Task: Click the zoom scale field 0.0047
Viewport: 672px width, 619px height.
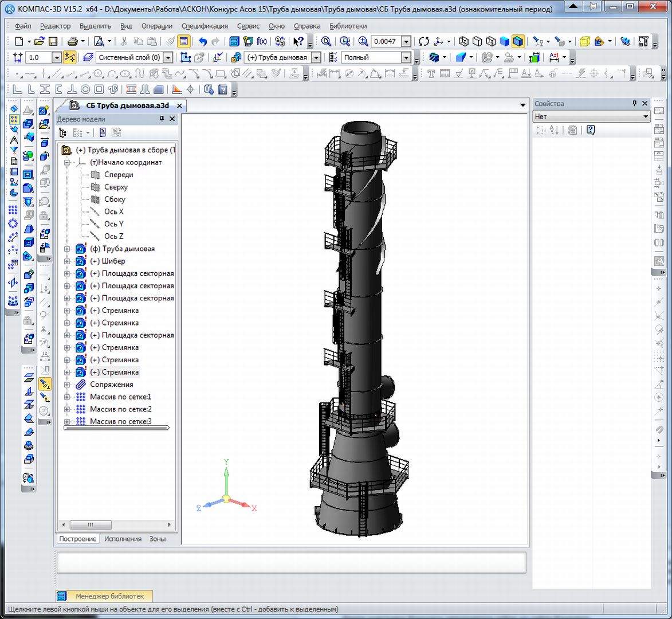Action: (385, 41)
